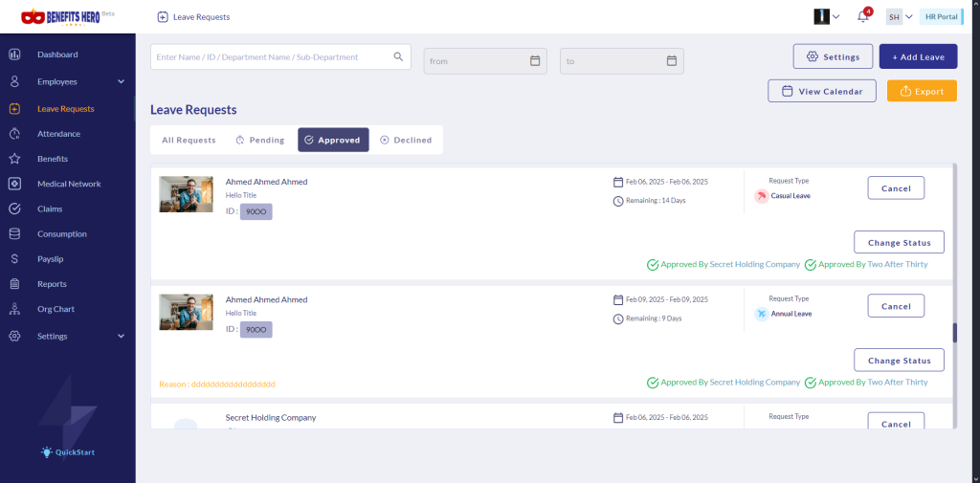Click the calendar icon in the to field
The image size is (980, 483).
coord(671,60)
